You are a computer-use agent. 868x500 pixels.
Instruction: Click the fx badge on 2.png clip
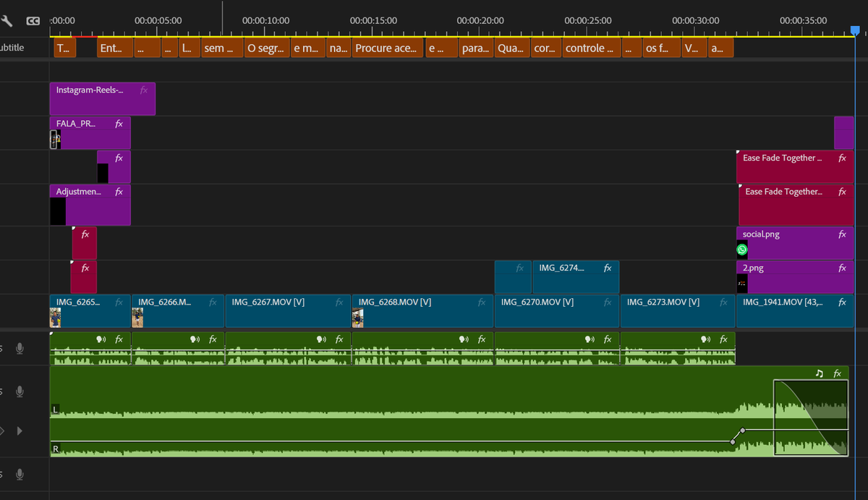point(842,268)
